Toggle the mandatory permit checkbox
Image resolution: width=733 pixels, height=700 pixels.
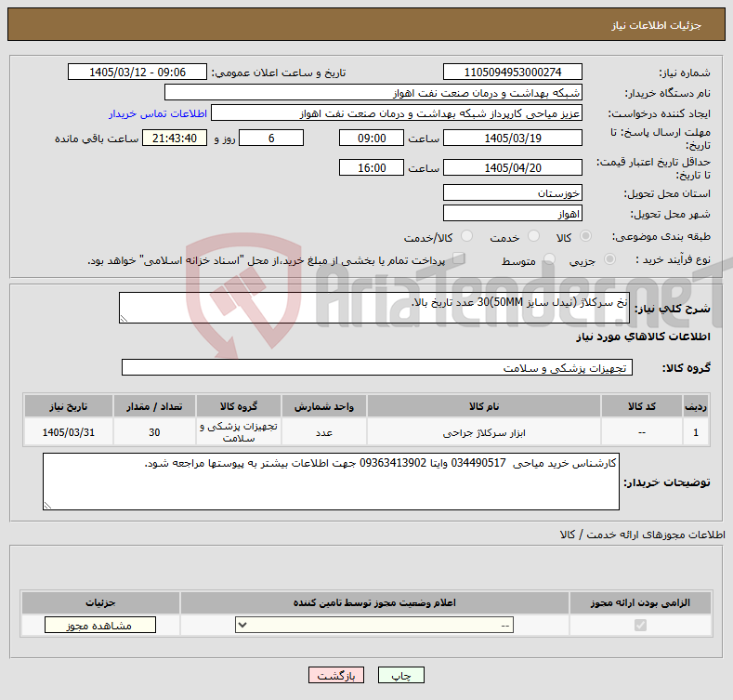click(x=640, y=625)
